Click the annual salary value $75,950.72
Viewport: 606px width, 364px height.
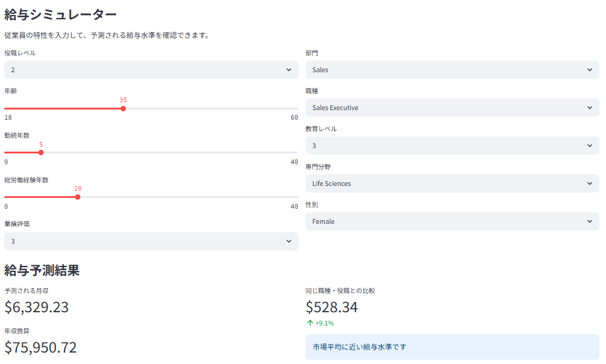click(x=40, y=347)
